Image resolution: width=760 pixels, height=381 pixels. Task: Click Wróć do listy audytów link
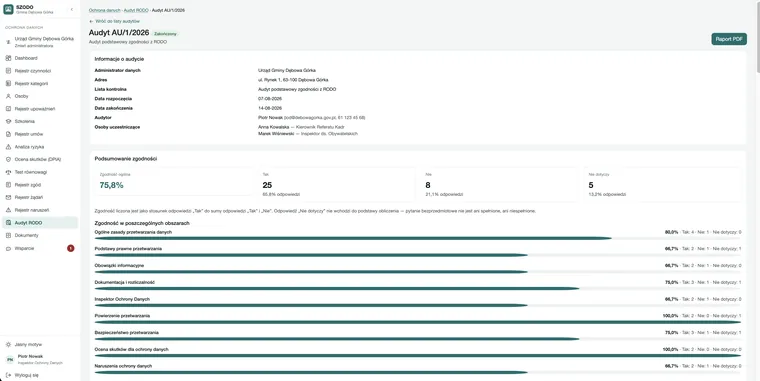click(114, 21)
